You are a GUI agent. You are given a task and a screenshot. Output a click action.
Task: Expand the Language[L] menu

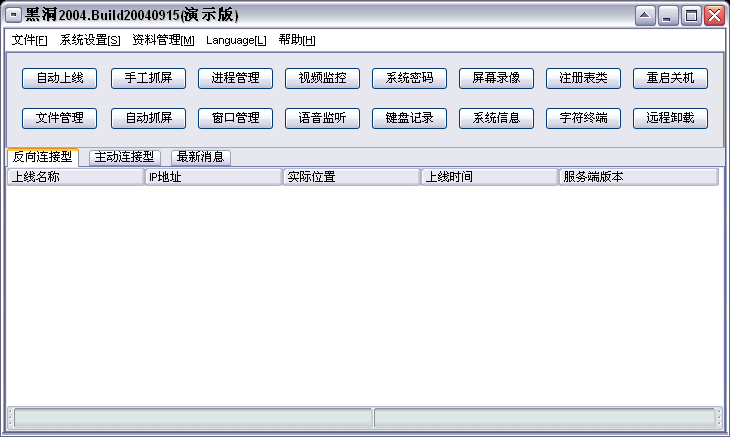236,40
